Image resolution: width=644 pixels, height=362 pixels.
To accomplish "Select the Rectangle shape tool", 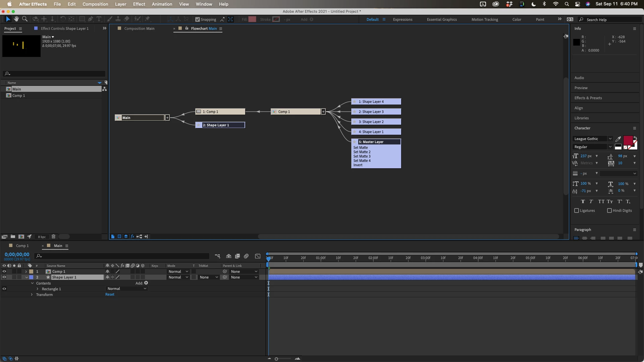I will 82,19.
